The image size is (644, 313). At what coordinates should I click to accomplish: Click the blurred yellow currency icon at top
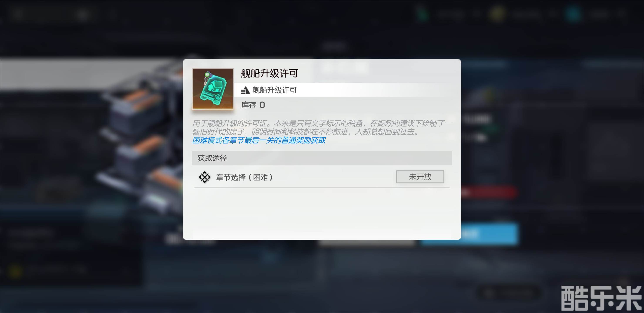coord(496,14)
